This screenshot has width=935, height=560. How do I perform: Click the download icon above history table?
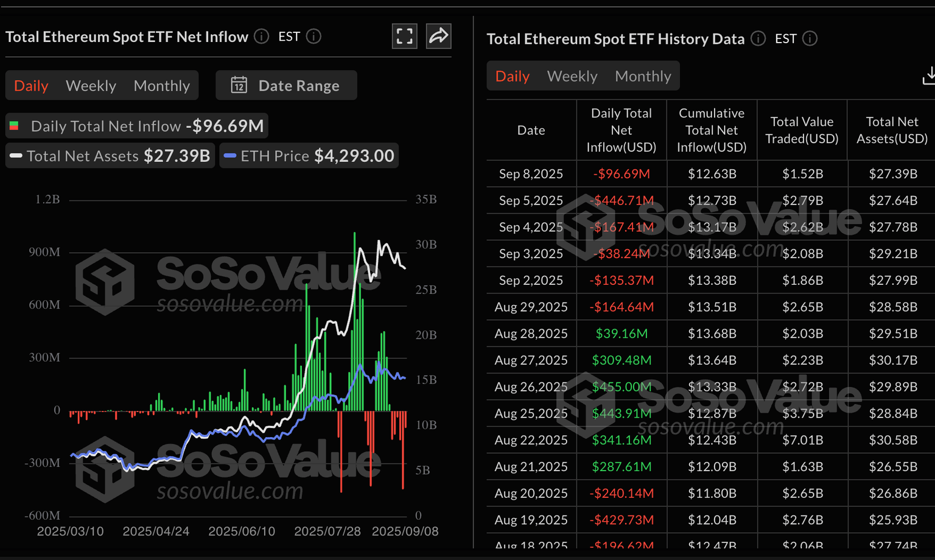pyautogui.click(x=929, y=76)
